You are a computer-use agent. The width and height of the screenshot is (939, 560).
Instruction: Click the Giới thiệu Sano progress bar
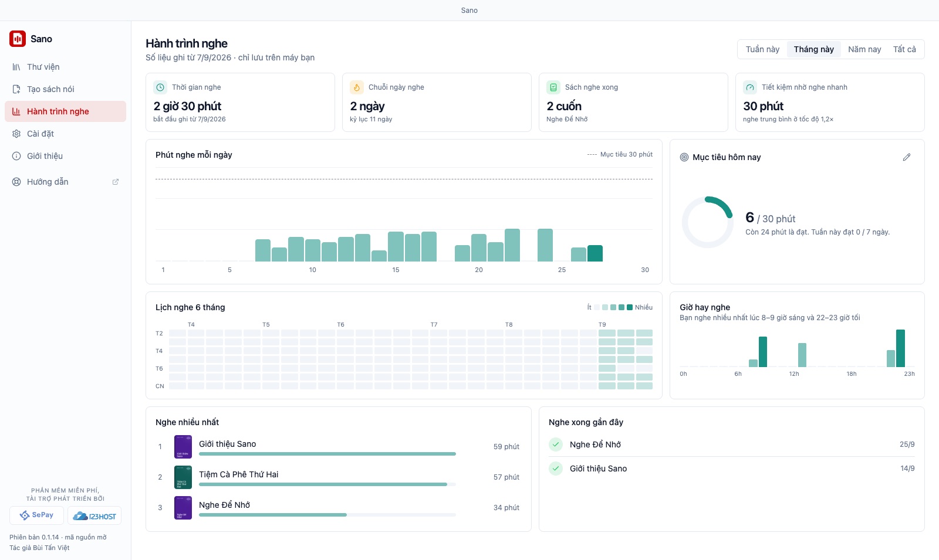click(x=327, y=454)
